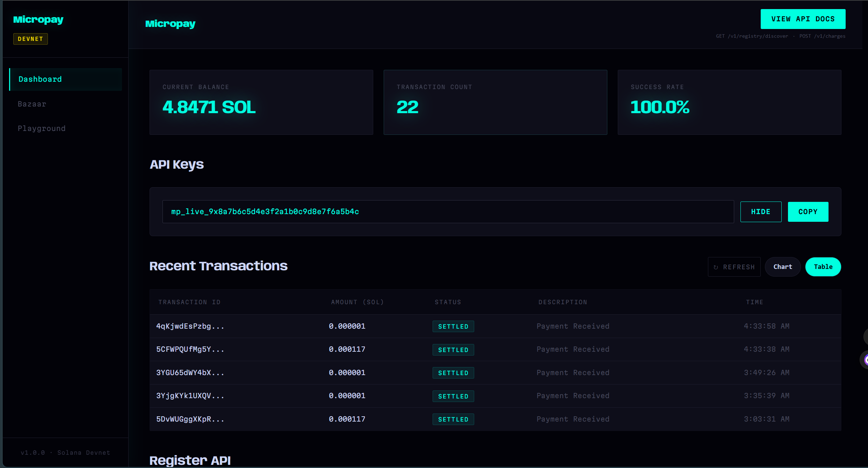Click the Current Balance card
This screenshot has width=868, height=468.
(261, 102)
